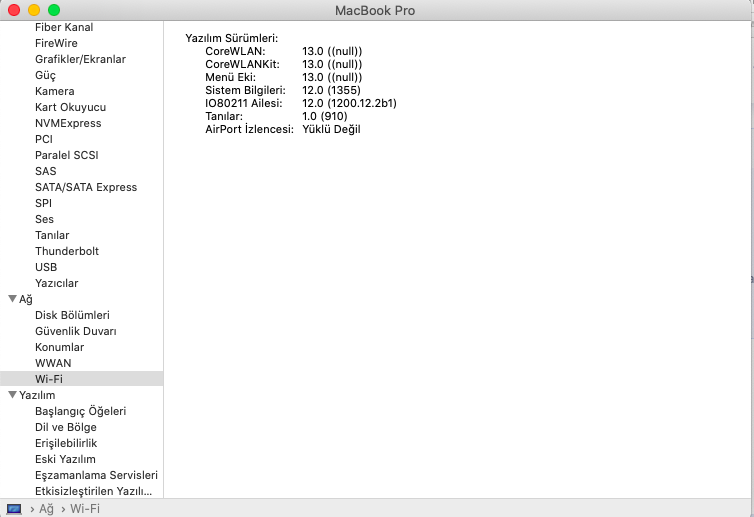Show SATA/SATA Express details
754x517 pixels.
click(86, 187)
